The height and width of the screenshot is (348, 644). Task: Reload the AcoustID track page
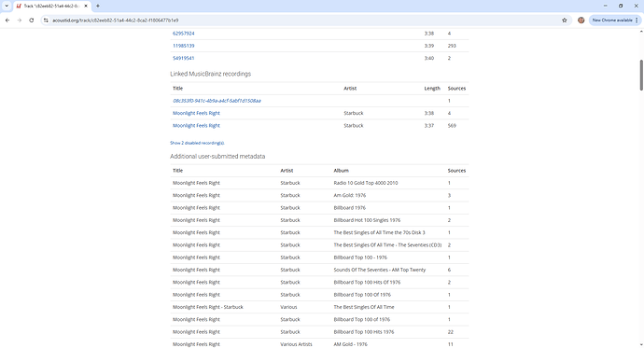31,21
